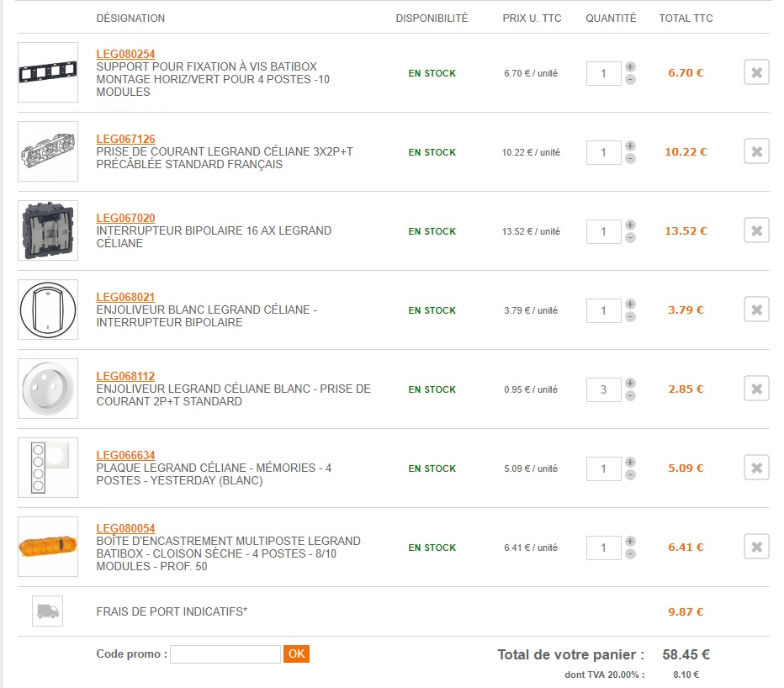This screenshot has height=688, width=784.
Task: Open product page for LEG067126
Action: (125, 140)
